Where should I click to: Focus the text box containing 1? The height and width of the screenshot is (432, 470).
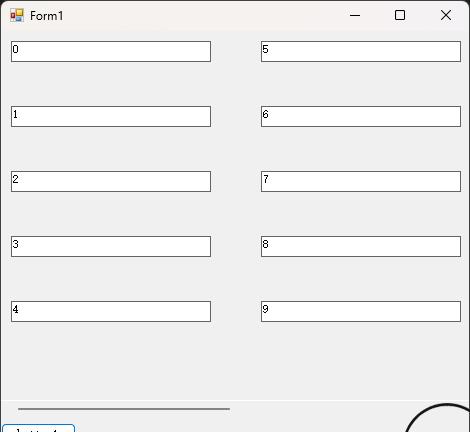click(111, 117)
